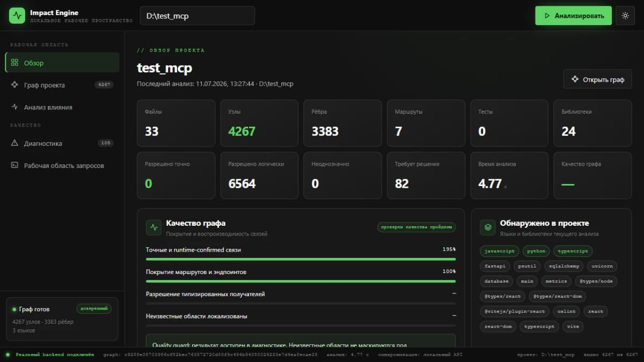Click синхронизация: локальный API status text
644x362 pixels.
[x=420, y=354]
